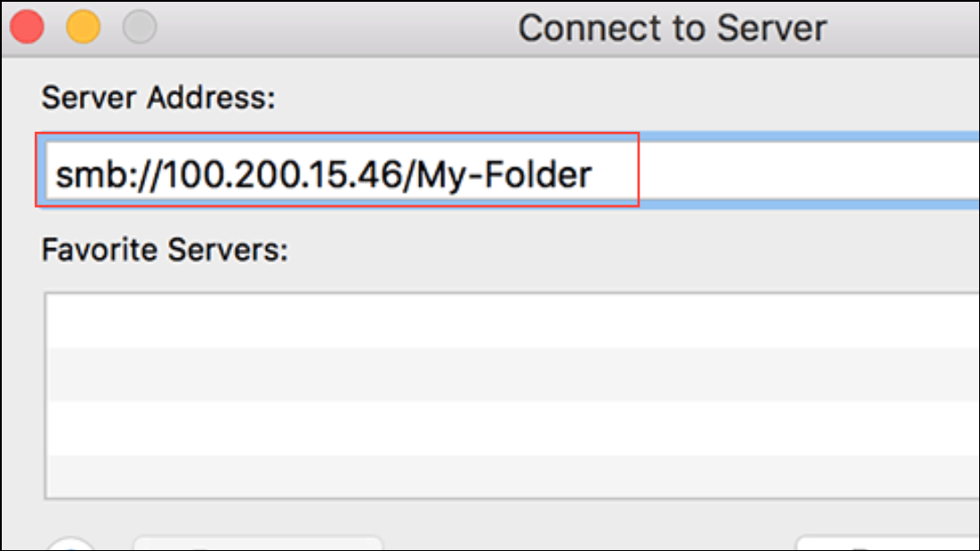Select second row in Favorite Servers list
Screen dimensions: 980x551
[x=514, y=374]
